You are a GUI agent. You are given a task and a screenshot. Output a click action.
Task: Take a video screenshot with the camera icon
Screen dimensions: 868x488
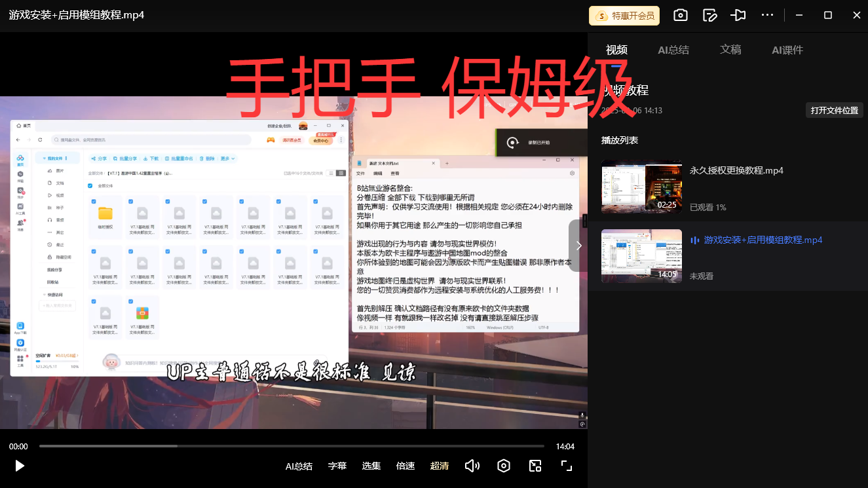[x=681, y=15]
